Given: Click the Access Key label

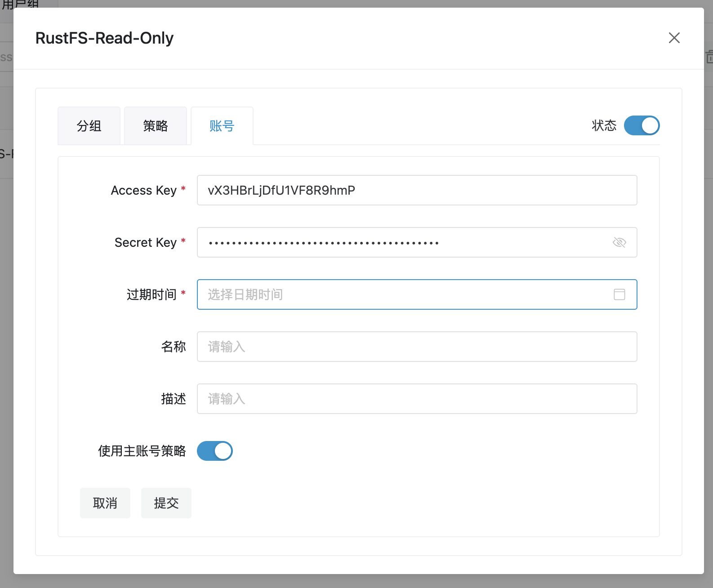Looking at the screenshot, I should pos(144,191).
